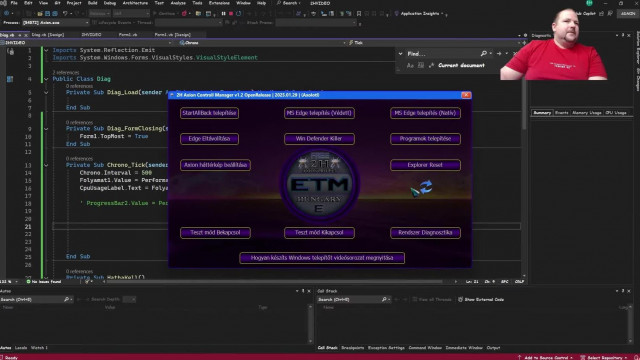The image size is (640, 360).
Task: Click the feedback icon beside Copilot
Action: (x=610, y=13)
